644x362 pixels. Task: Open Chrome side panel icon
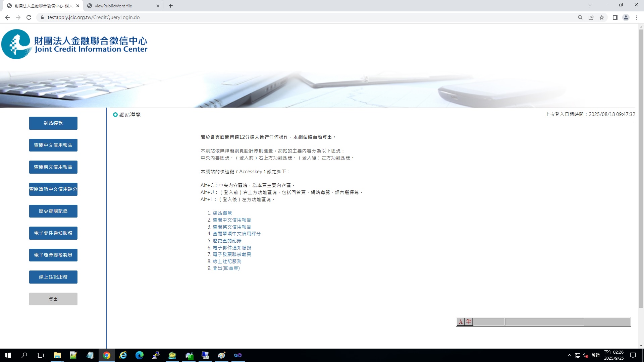[615, 17]
